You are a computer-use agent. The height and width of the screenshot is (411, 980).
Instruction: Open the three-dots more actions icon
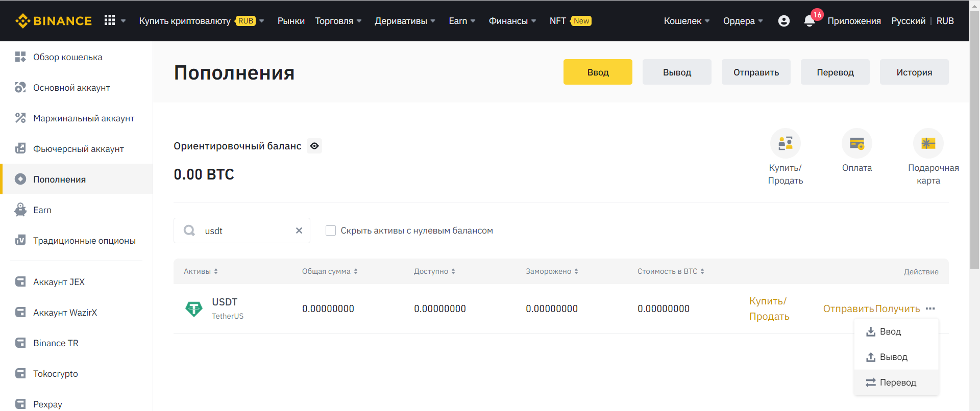930,309
